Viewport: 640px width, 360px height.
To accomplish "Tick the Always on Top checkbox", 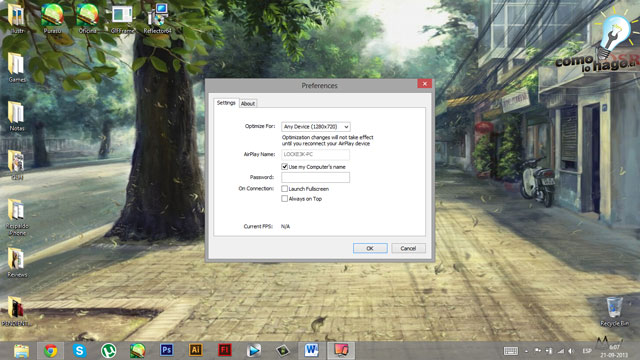I will (x=284, y=199).
